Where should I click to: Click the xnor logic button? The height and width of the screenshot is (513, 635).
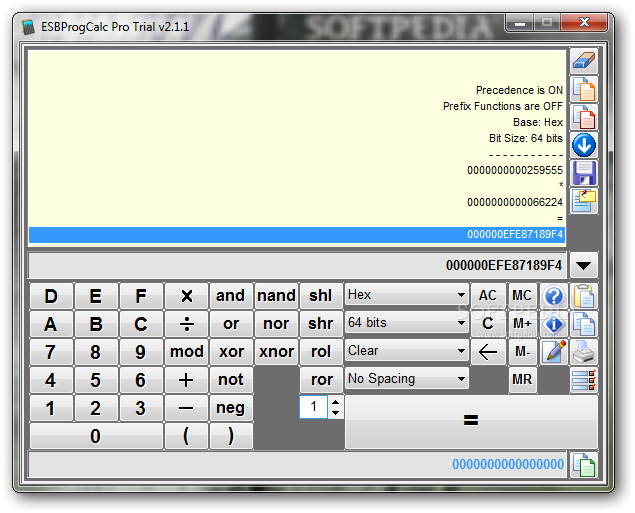[x=277, y=351]
